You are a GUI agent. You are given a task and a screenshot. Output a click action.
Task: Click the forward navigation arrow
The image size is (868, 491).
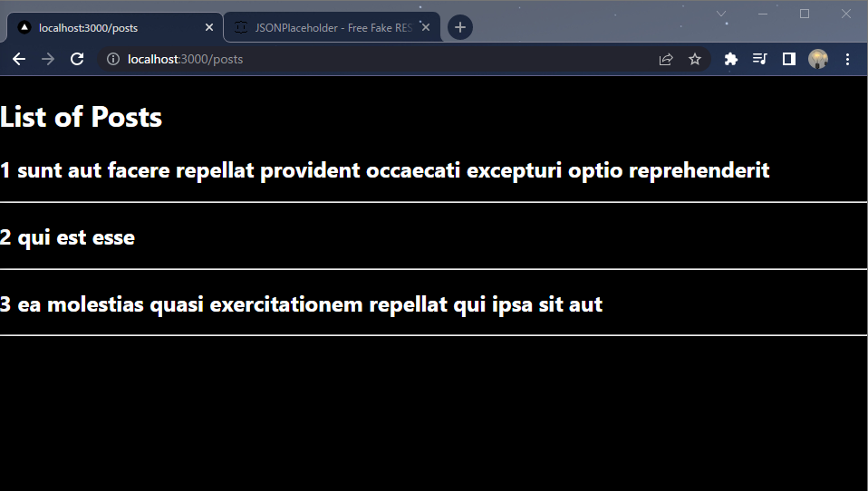(48, 59)
